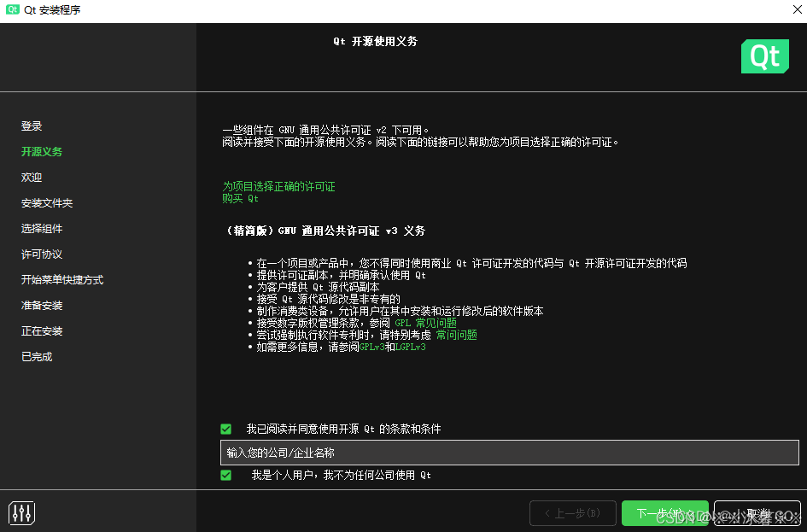
Task: Select 开始菜单快捷方式 step in sidebar
Action: (62, 280)
